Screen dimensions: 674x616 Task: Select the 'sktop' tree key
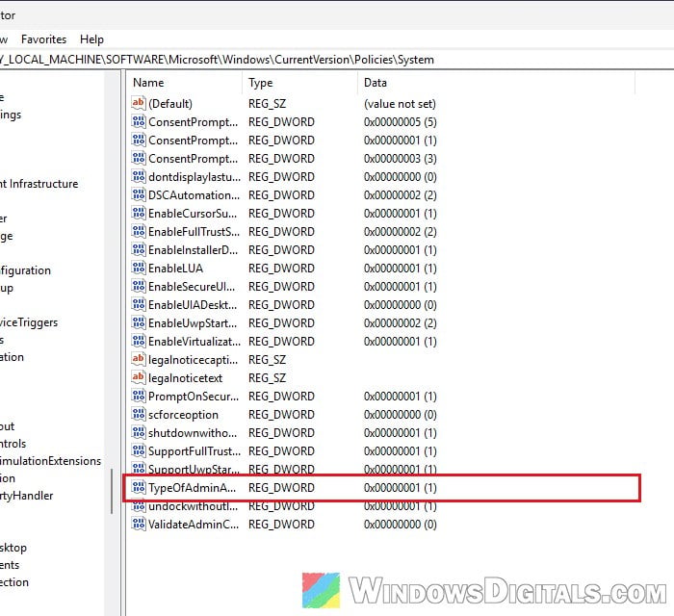point(13,548)
